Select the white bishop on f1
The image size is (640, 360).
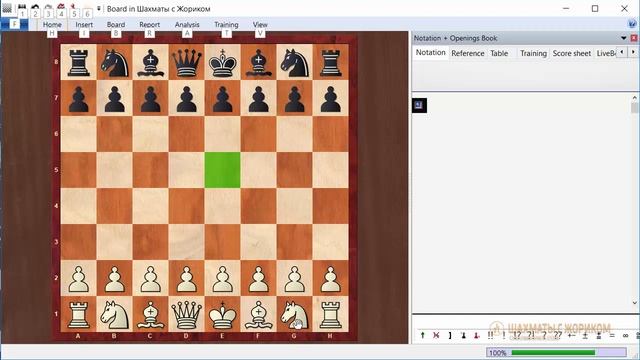tap(258, 315)
